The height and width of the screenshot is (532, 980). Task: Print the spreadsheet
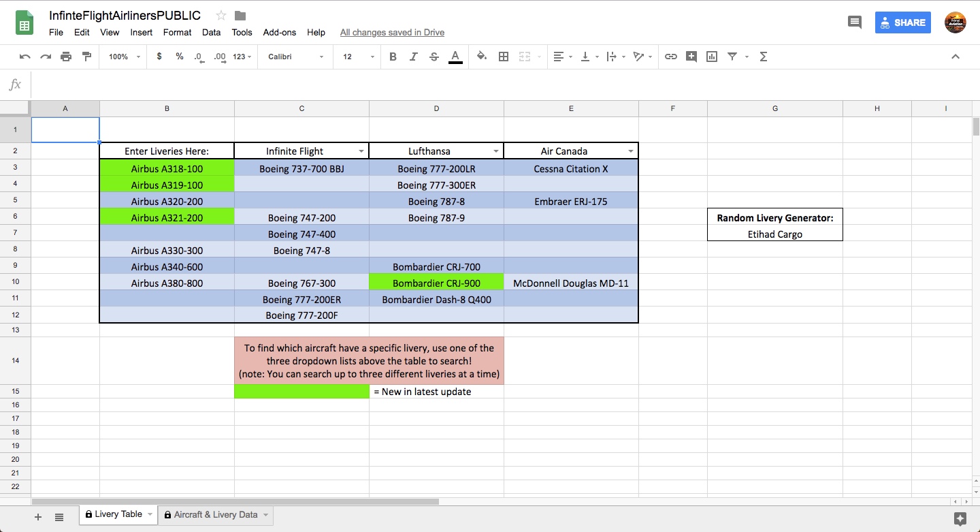66,57
